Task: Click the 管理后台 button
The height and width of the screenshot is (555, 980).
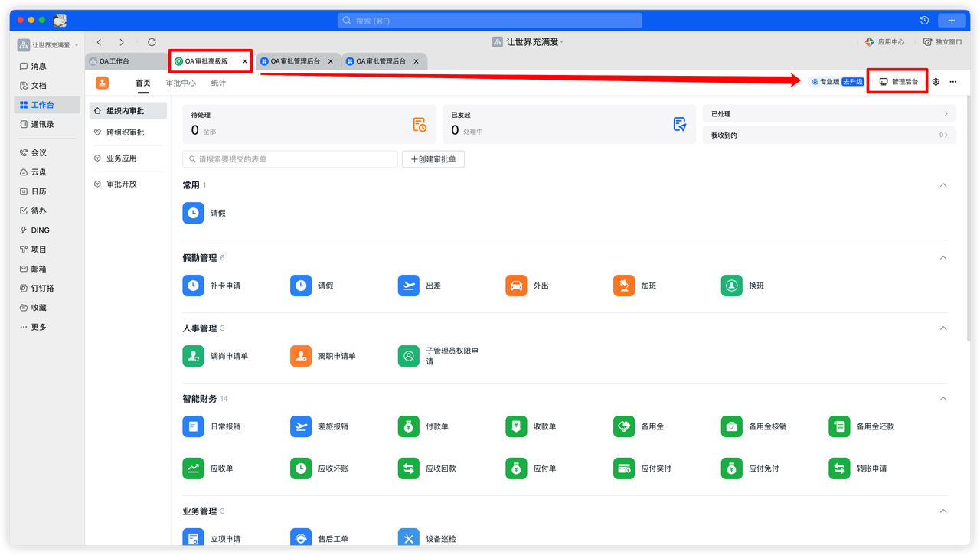Action: coord(898,81)
